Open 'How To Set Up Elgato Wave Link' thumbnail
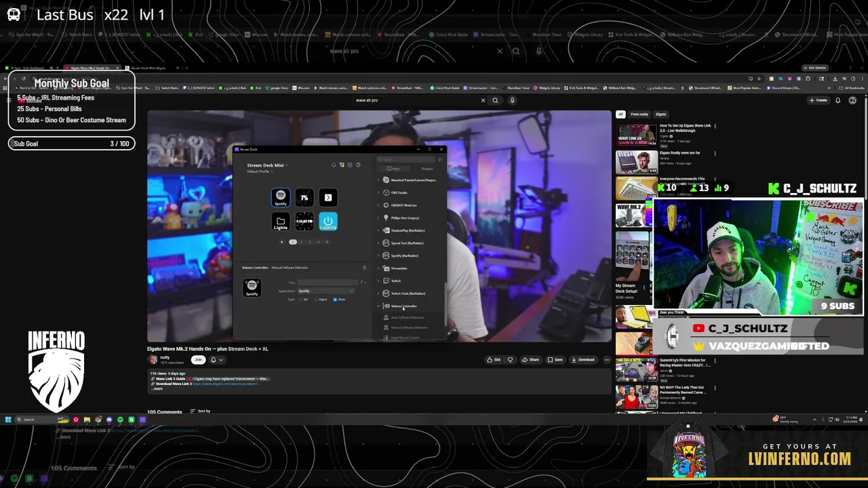Viewport: 868px width, 488px height. coord(636,134)
